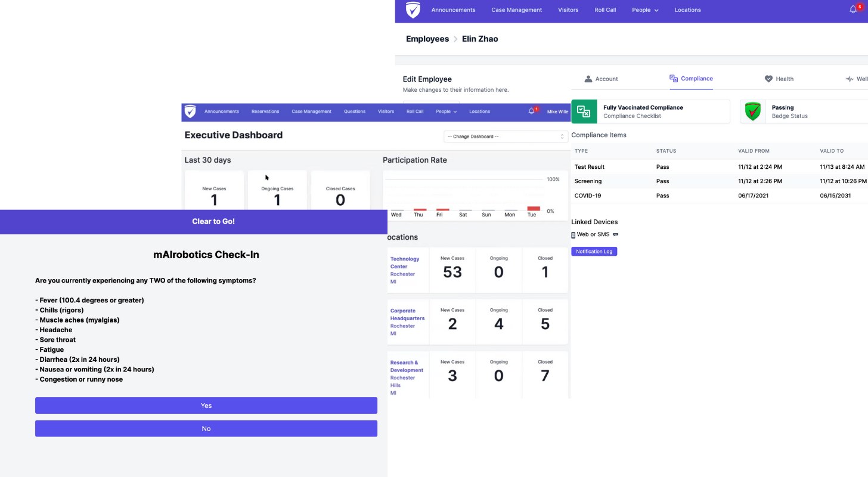Image resolution: width=868 pixels, height=477 pixels.
Task: Click the Friday bar in the Participation Rate chart
Action: [442, 210]
